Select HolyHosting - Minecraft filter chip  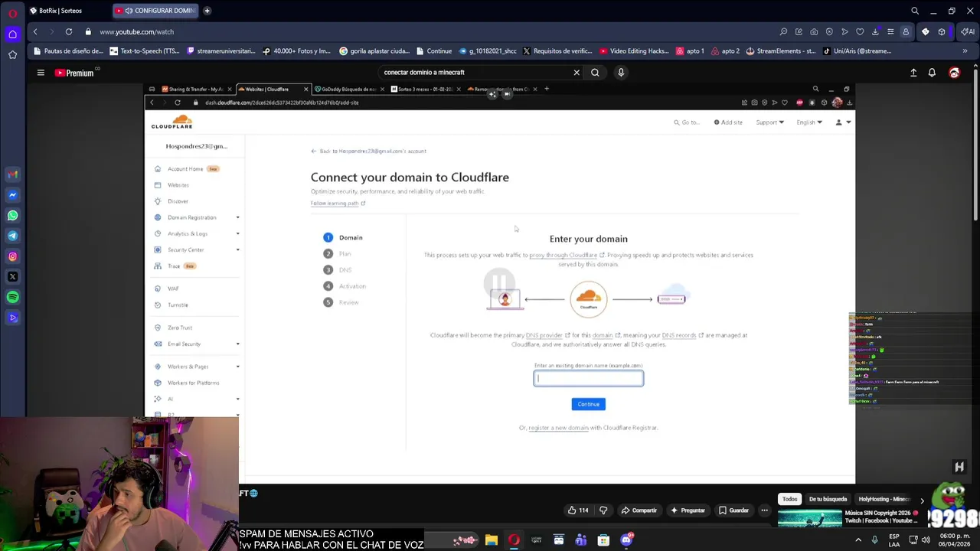pyautogui.click(x=884, y=499)
